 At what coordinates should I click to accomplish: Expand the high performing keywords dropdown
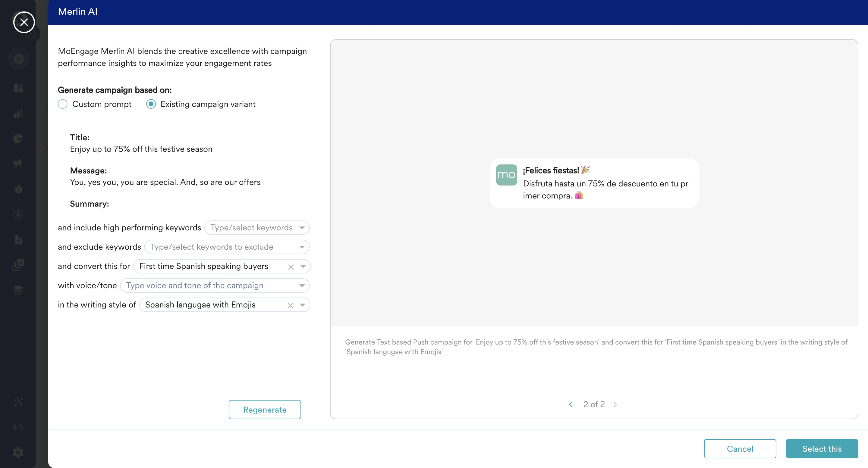[x=302, y=228]
